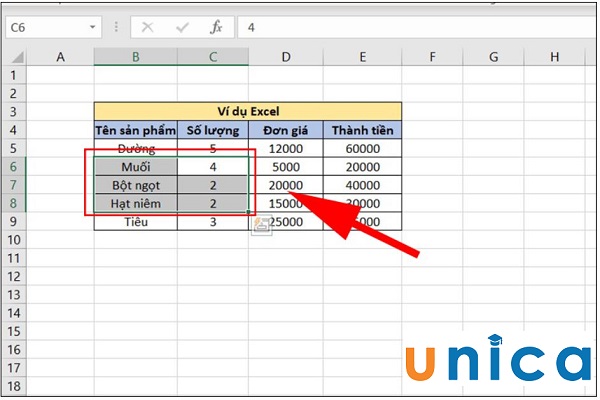
Task: Click quantity cell 2 in Hạt niêm row
Action: coord(213,203)
